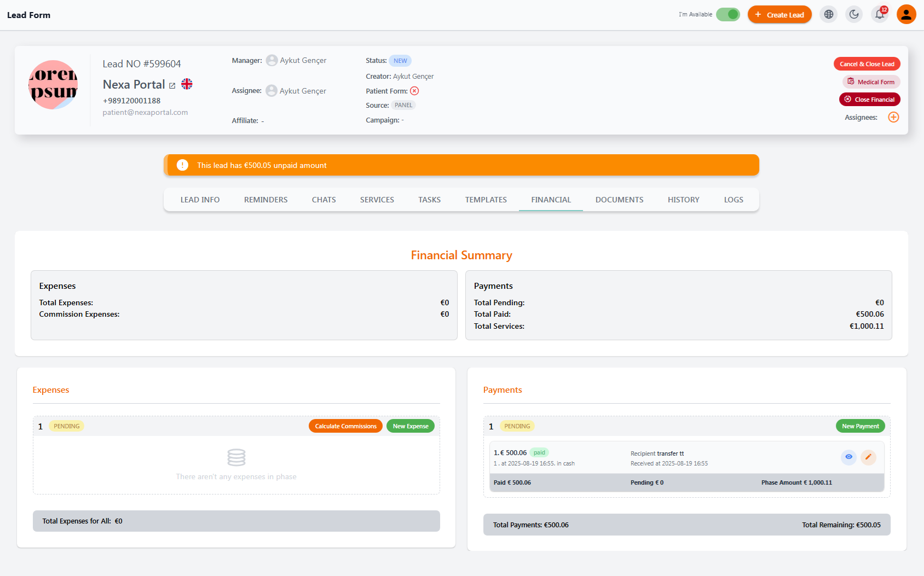
Task: Click PENDING badge in Payments phase
Action: tap(517, 426)
